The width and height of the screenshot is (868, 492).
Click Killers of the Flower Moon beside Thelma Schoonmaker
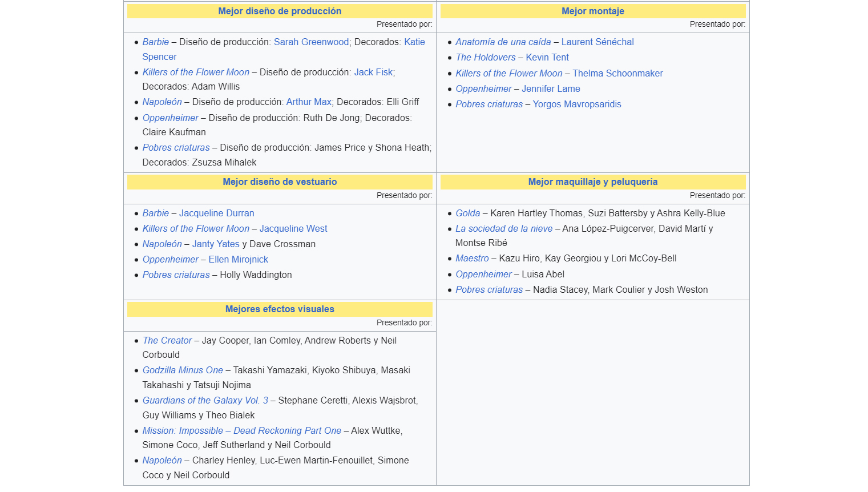[x=509, y=73]
